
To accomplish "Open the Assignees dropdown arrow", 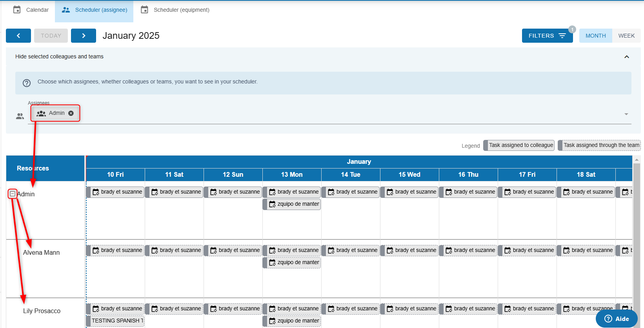I will tap(626, 114).
